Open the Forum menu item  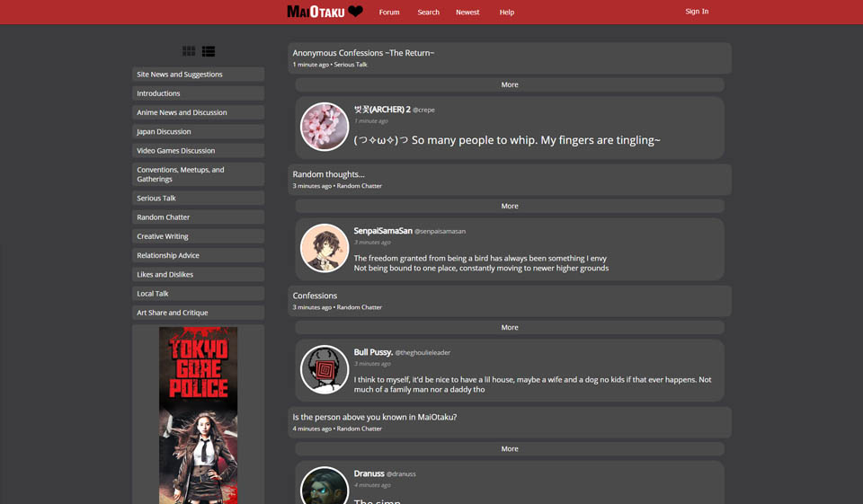[x=388, y=13]
